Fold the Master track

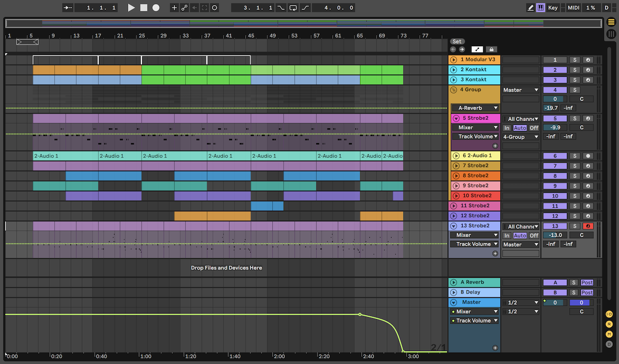(x=454, y=303)
